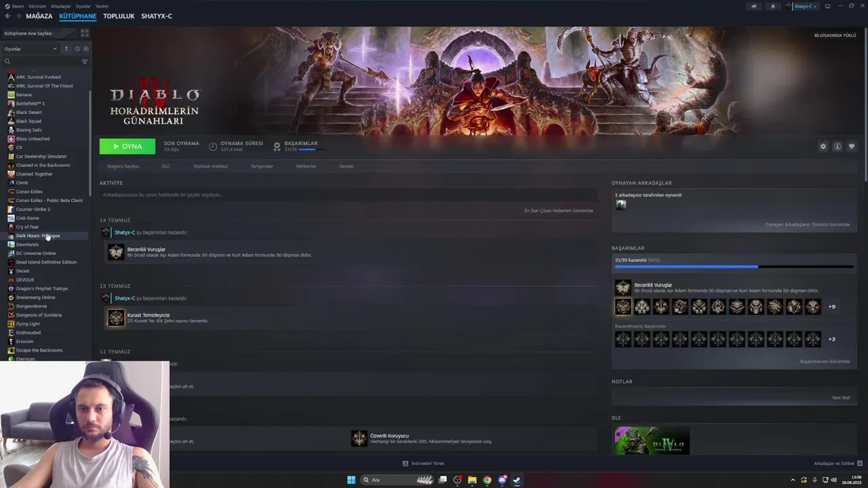Select Battlefield 1 in library
This screenshot has width=868, height=488.
[x=31, y=104]
